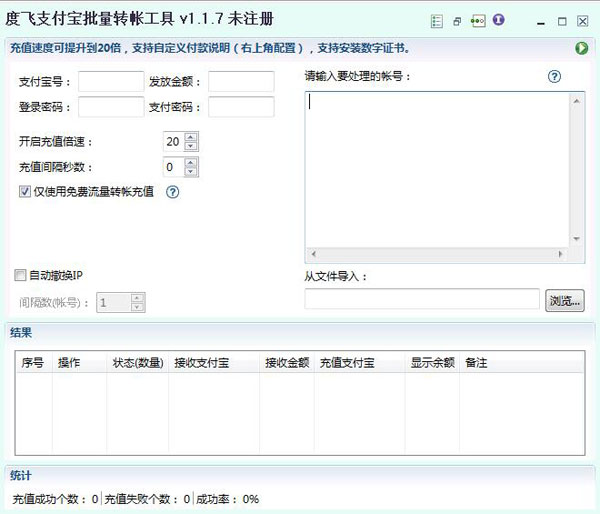Click the restore-window icon beside the list icon
Viewport: 600px width, 514px height.
457,21
